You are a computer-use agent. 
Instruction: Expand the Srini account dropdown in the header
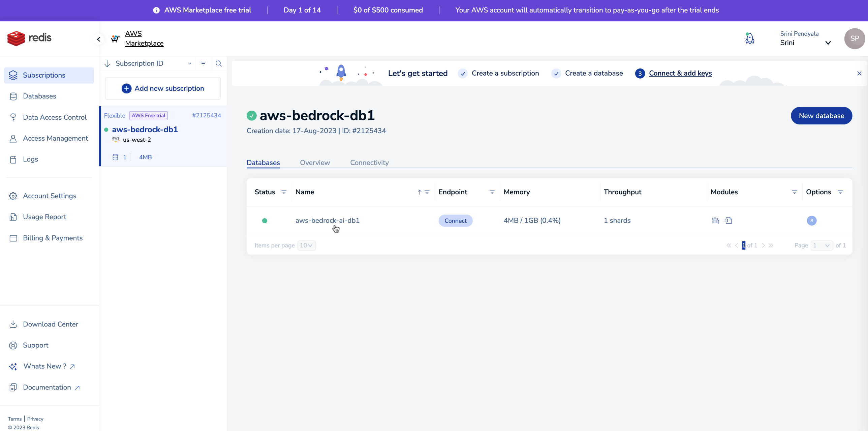(828, 43)
